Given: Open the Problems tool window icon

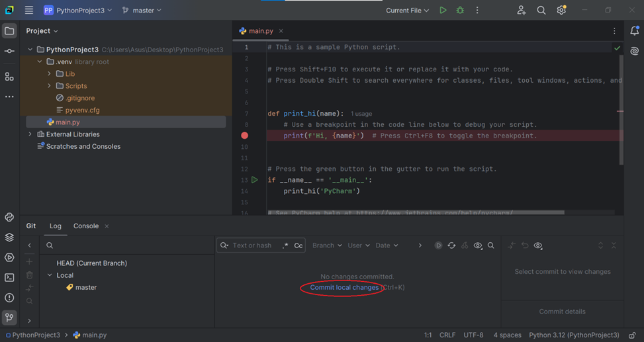Looking at the screenshot, I should (x=9, y=298).
